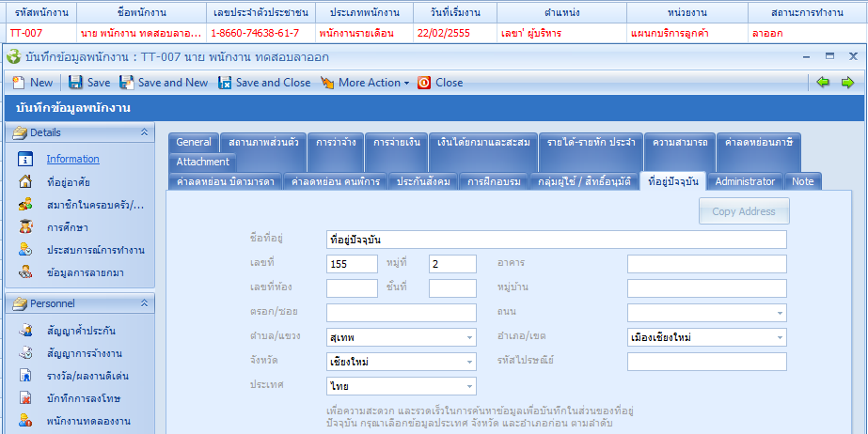Screen dimensions: 868x434
Task: Collapse the Details panel section
Action: [144, 132]
